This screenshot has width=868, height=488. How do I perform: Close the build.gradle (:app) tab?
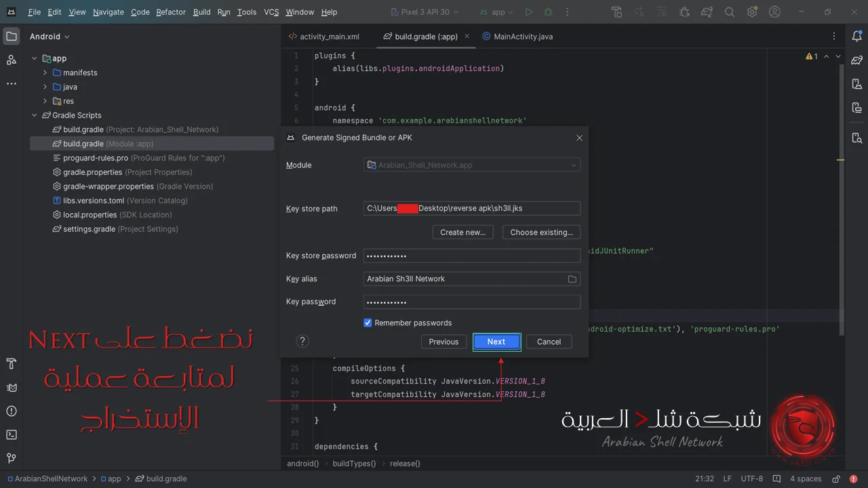tap(467, 37)
